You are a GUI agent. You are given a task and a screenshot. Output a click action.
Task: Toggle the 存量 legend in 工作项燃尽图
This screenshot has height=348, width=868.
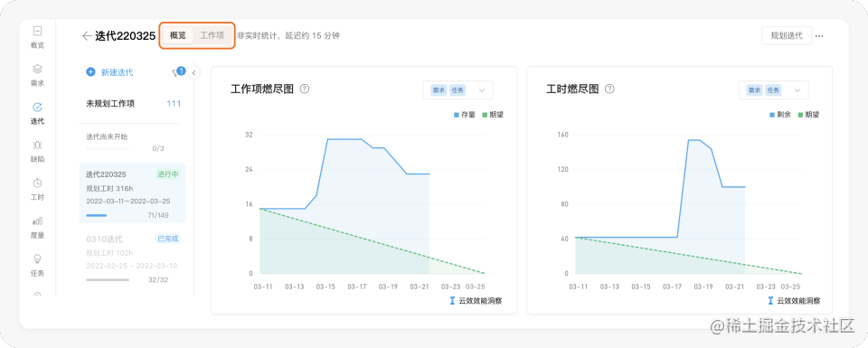pyautogui.click(x=465, y=115)
